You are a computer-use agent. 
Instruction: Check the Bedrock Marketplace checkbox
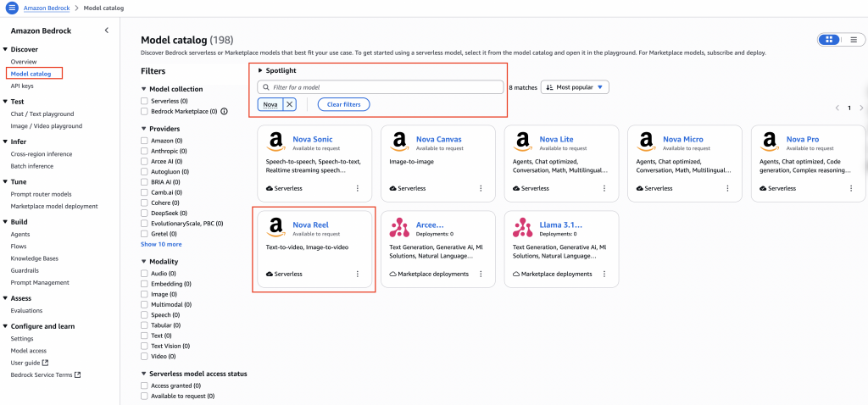point(144,112)
